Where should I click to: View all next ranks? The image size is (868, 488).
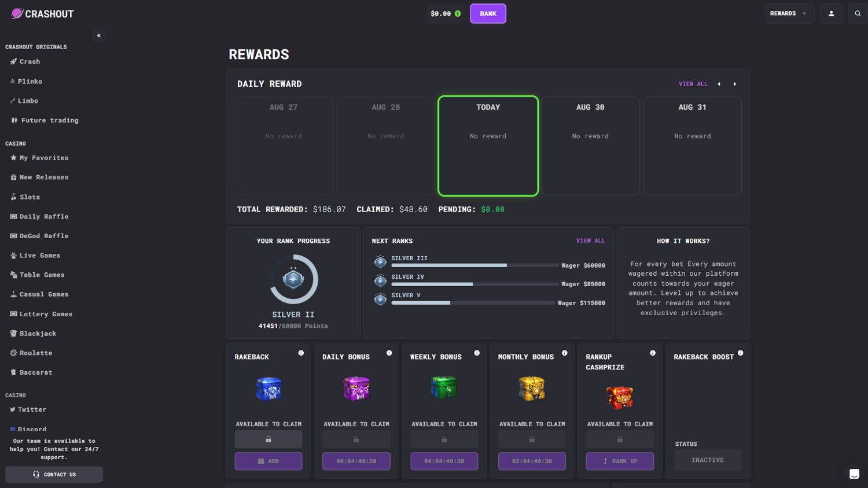(590, 241)
